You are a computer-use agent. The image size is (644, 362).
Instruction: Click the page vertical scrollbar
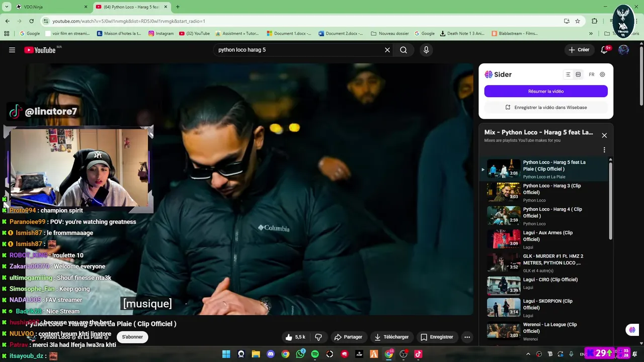coord(641,75)
